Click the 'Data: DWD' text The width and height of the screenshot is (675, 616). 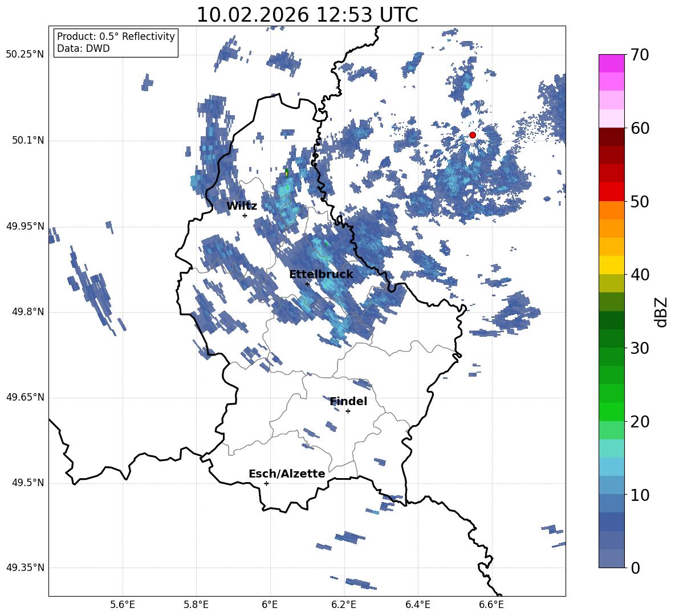coord(83,48)
